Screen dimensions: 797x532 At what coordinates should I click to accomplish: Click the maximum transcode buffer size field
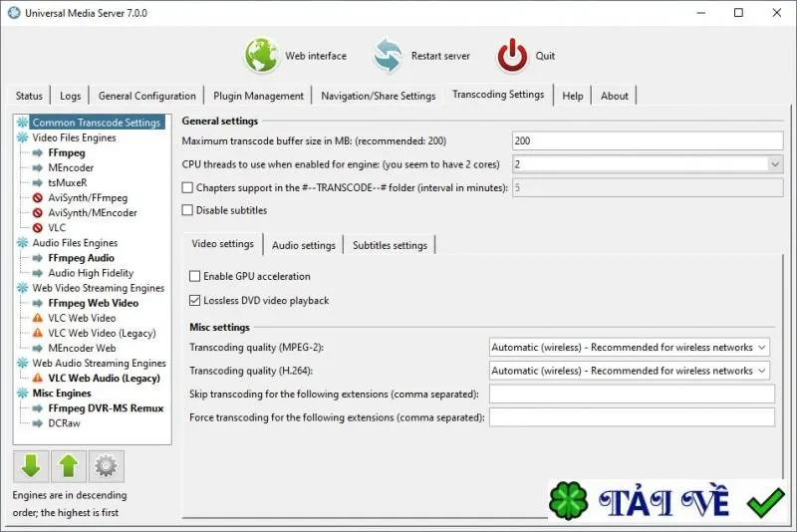click(x=648, y=140)
